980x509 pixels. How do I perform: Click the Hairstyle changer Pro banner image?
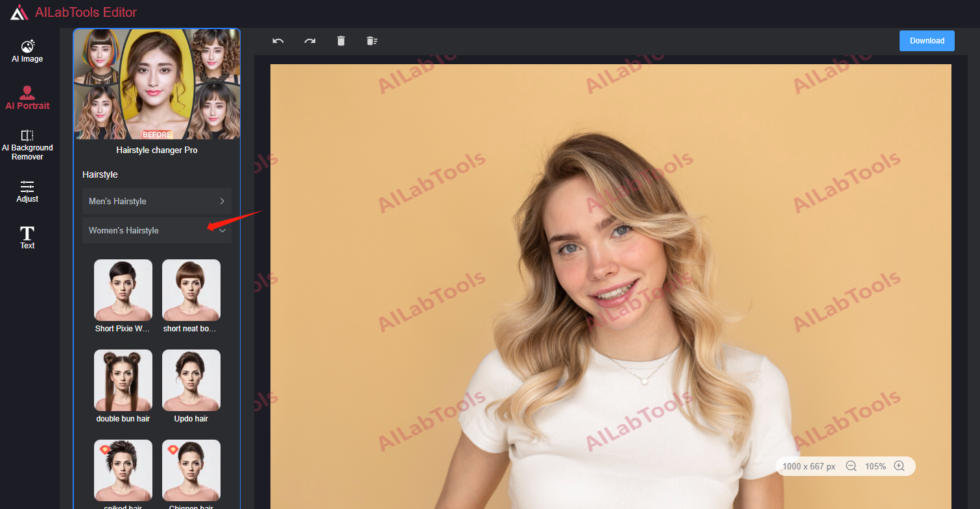point(156,84)
